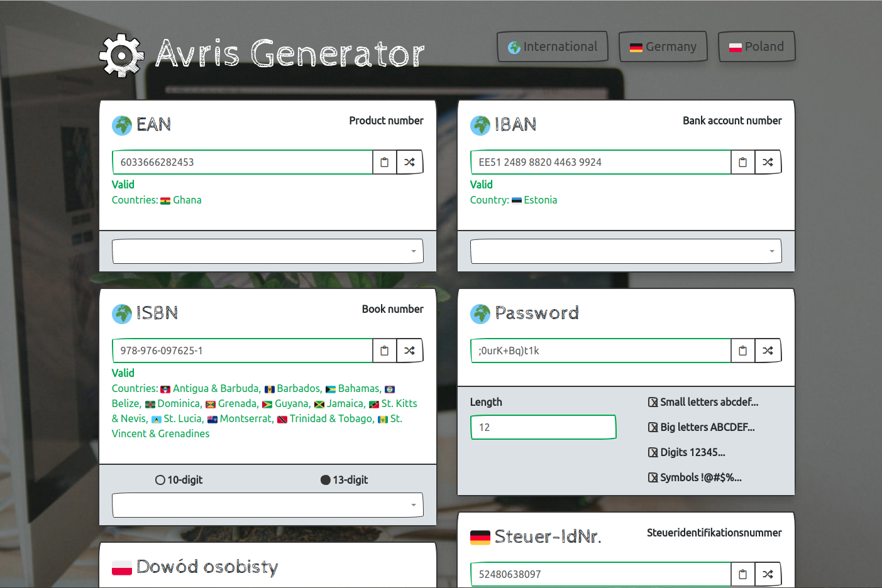Regenerate the password with shuffle icon
This screenshot has height=588, width=882.
(x=768, y=351)
